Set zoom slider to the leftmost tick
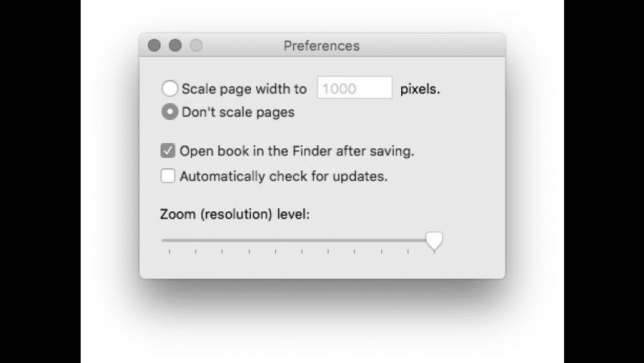644x363 pixels. 170,241
